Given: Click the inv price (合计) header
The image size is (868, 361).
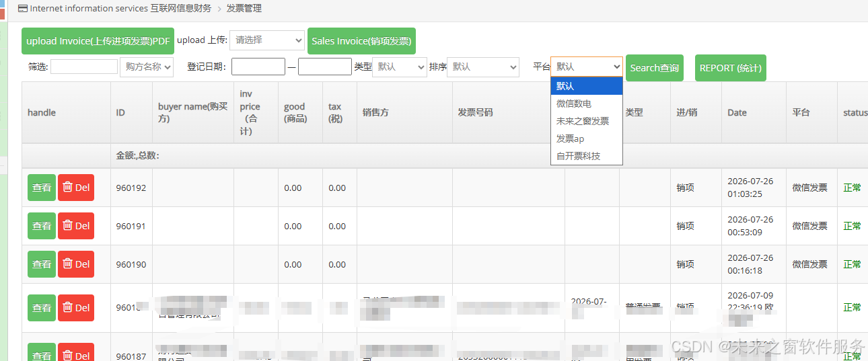Looking at the screenshot, I should pos(256,112).
